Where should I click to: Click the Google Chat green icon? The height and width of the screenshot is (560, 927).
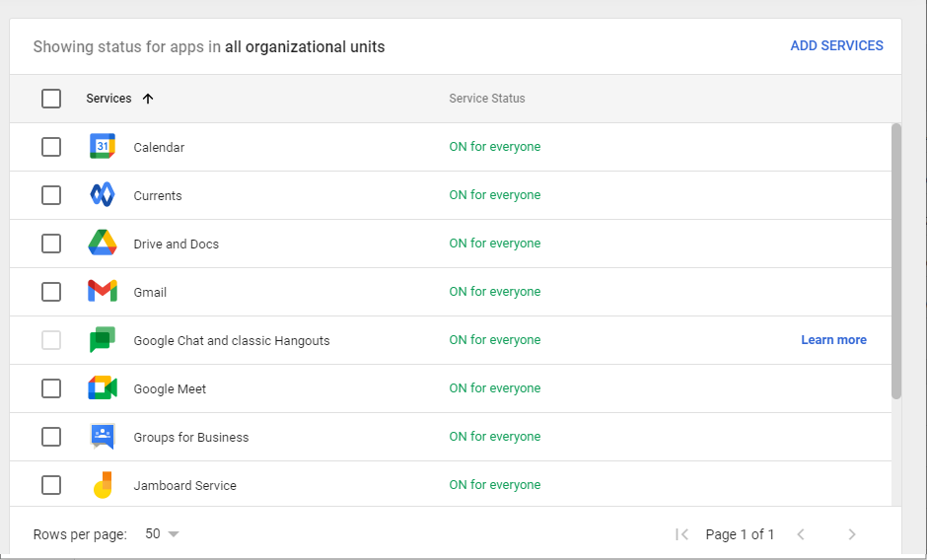(x=103, y=340)
